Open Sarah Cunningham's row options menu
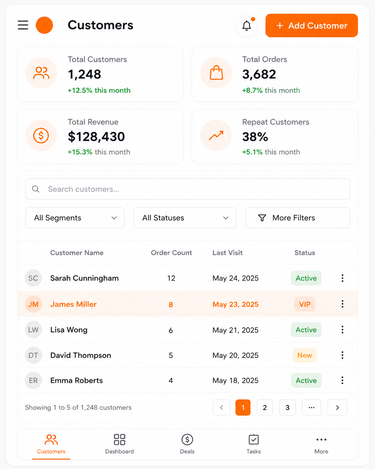Viewport: 375px width, 469px height. [x=342, y=278]
